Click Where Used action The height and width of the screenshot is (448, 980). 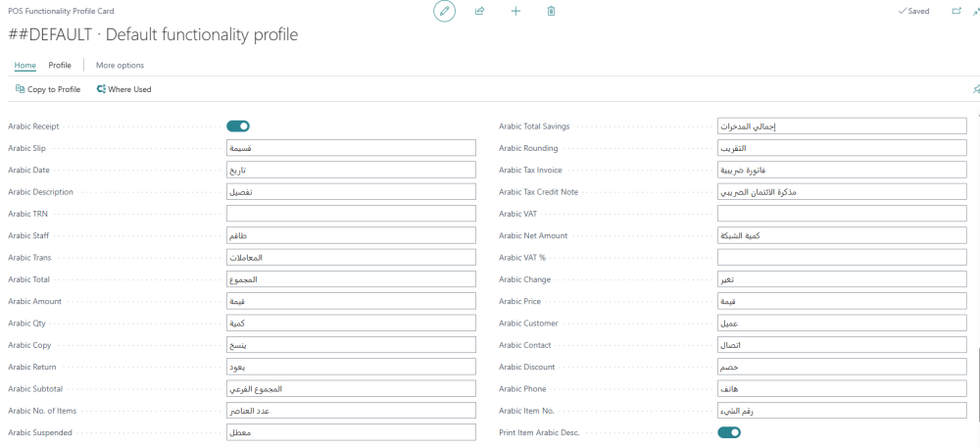pos(123,89)
